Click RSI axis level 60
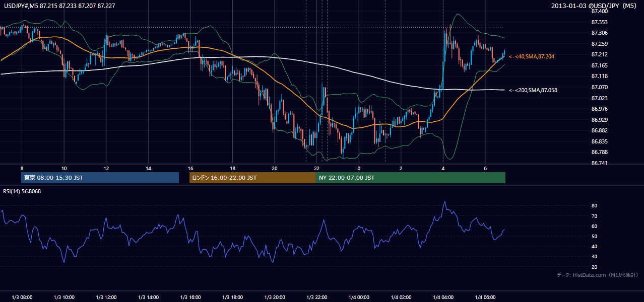Screen dimensions: 644x302 (594, 226)
